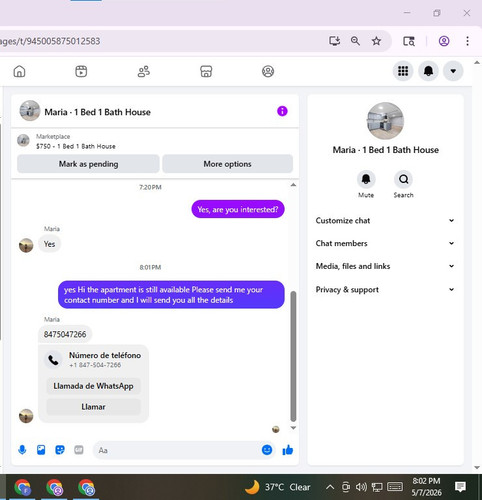The width and height of the screenshot is (482, 500).
Task: Choose a GIF icon
Action: click(x=79, y=450)
